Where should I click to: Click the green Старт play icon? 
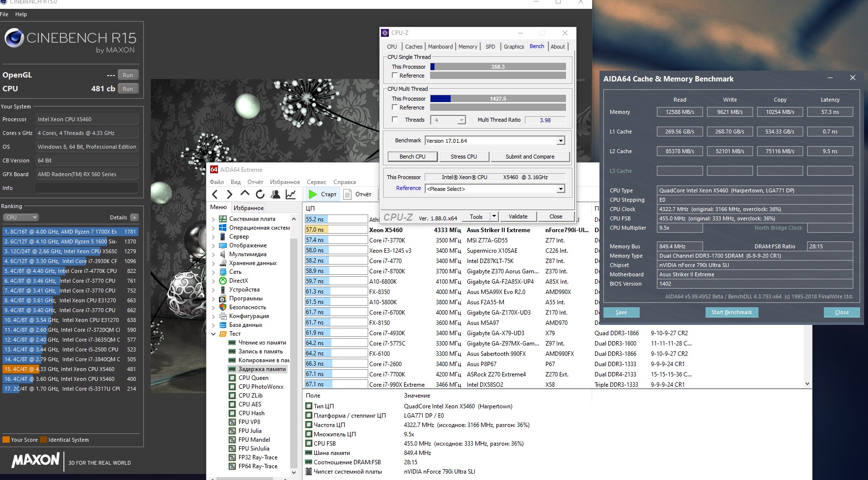313,194
